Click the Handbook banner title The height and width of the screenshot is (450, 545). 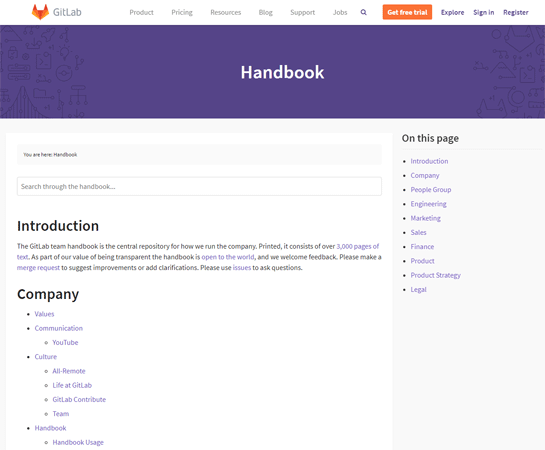283,72
